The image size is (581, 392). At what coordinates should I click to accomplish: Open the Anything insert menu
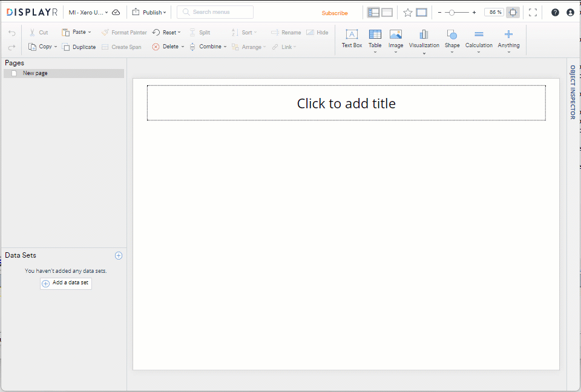click(508, 41)
